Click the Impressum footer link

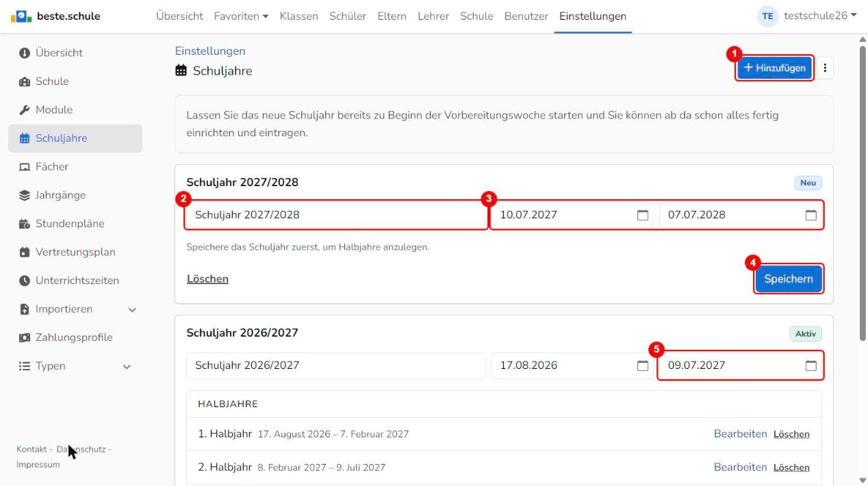point(38,465)
